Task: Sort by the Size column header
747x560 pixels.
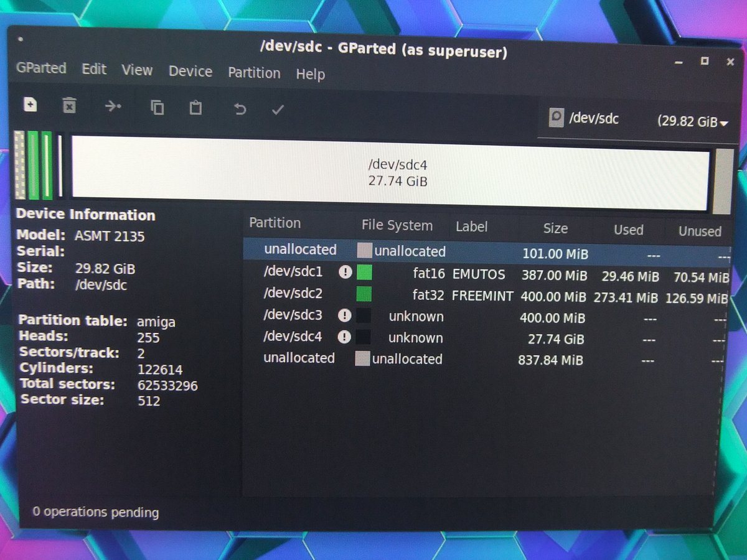Action: point(555,228)
